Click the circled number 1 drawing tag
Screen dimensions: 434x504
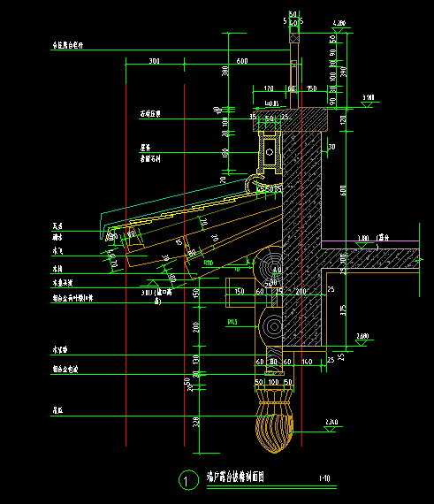188,480
